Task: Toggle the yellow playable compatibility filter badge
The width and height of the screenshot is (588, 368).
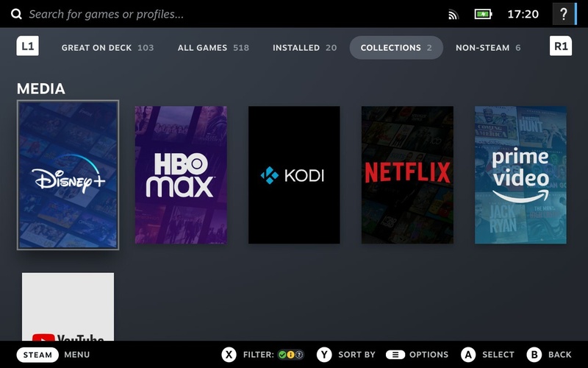Action: 290,355
